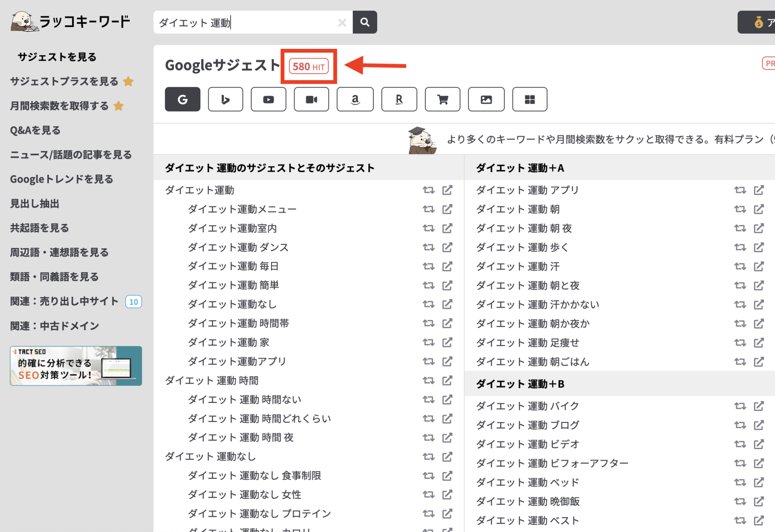Select the video camera suggest source
This screenshot has width=775, height=532.
pos(311,100)
